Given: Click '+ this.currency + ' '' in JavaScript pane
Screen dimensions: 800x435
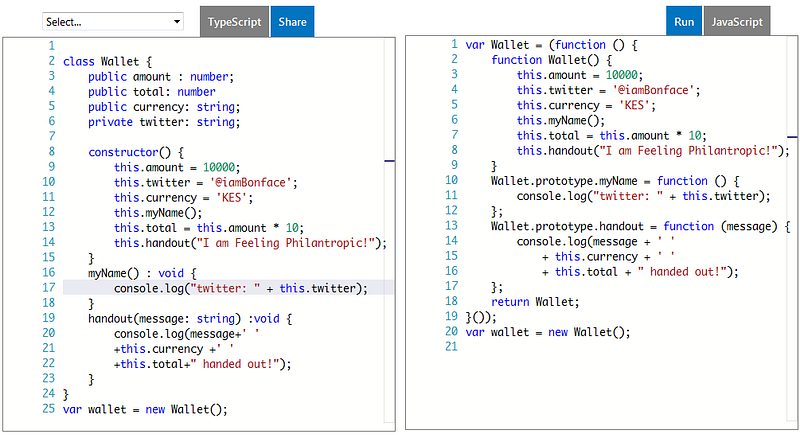Looking at the screenshot, I should point(608,257).
